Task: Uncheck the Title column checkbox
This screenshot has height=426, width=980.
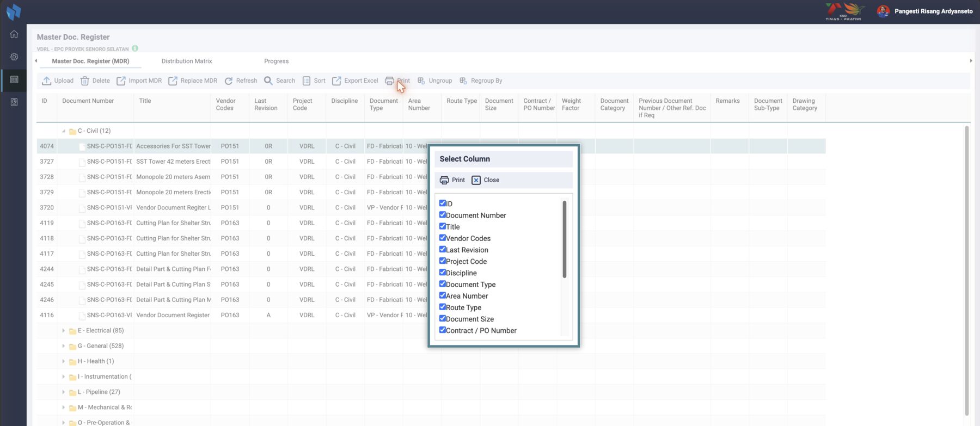Action: (443, 226)
